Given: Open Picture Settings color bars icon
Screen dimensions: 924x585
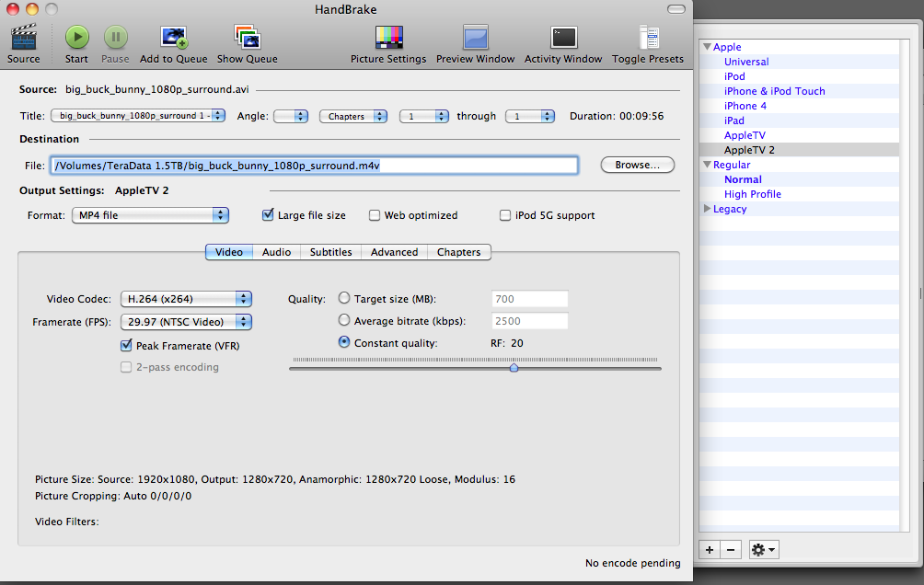Looking at the screenshot, I should [389, 38].
